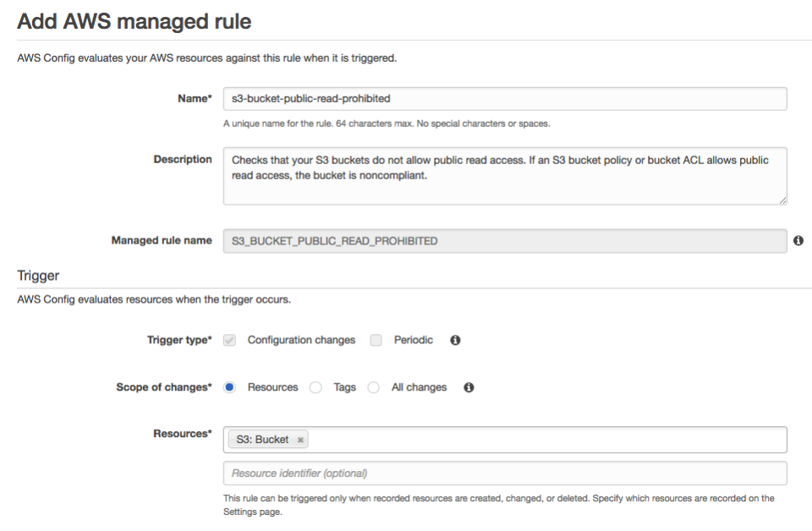Select the All changes scope option
This screenshot has height=531, width=812.
point(373,387)
